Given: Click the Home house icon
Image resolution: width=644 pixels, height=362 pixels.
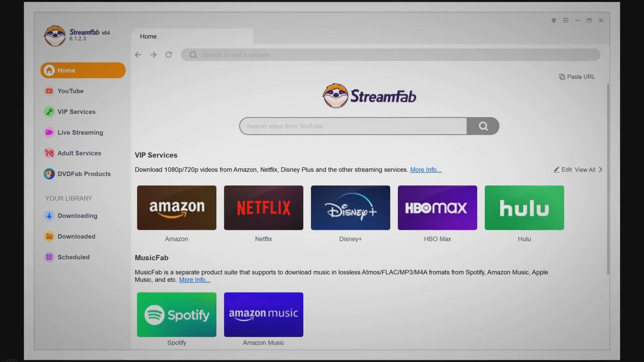Looking at the screenshot, I should click(x=49, y=70).
